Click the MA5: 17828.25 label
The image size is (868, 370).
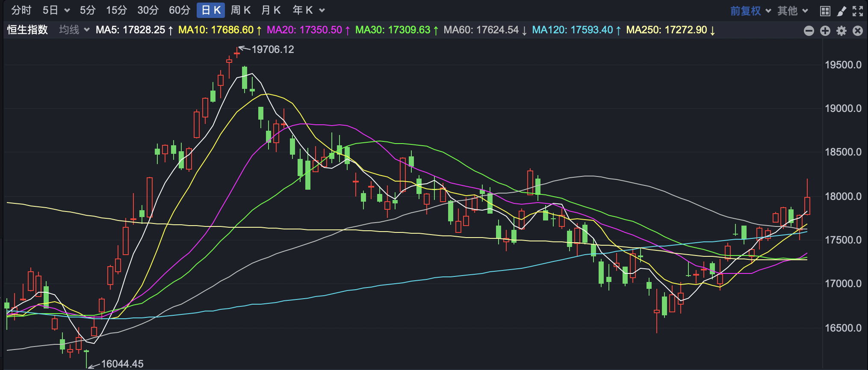click(x=134, y=30)
